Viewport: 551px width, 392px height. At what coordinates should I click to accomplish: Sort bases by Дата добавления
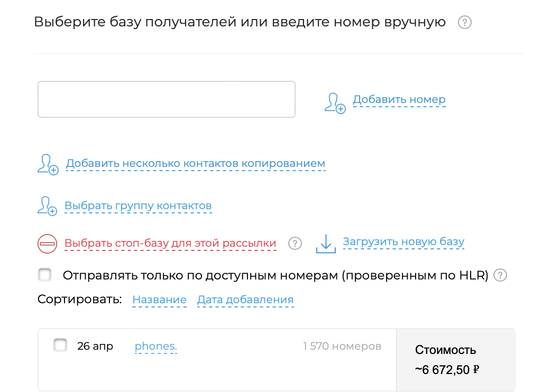coord(245,300)
